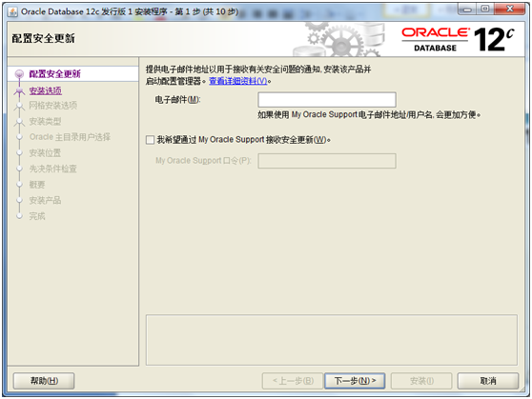This screenshot has width=532, height=399.
Task: Click the My Oracle Support 口令 field
Action: [327, 161]
